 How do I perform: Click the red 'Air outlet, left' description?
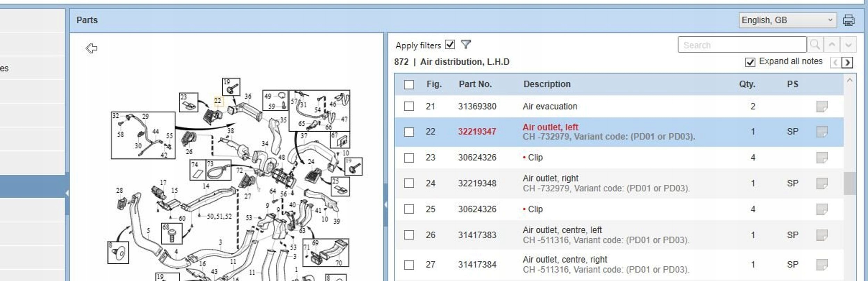point(550,127)
